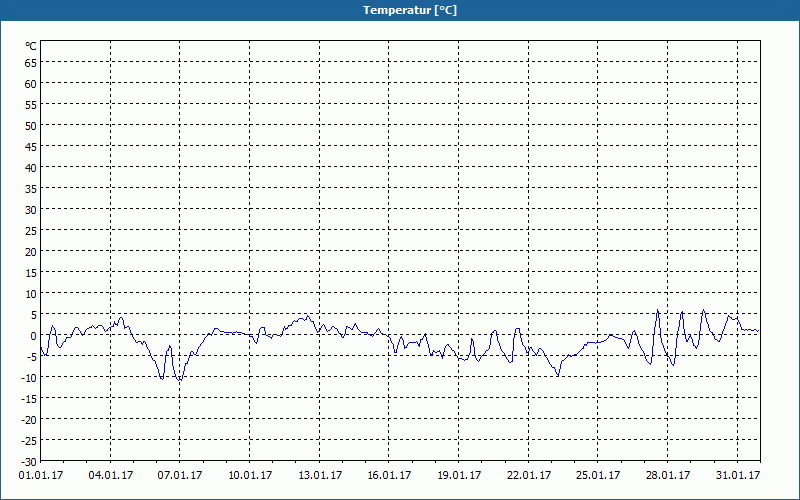
Task: Click the 28.01.17 date label
Action: pos(668,476)
